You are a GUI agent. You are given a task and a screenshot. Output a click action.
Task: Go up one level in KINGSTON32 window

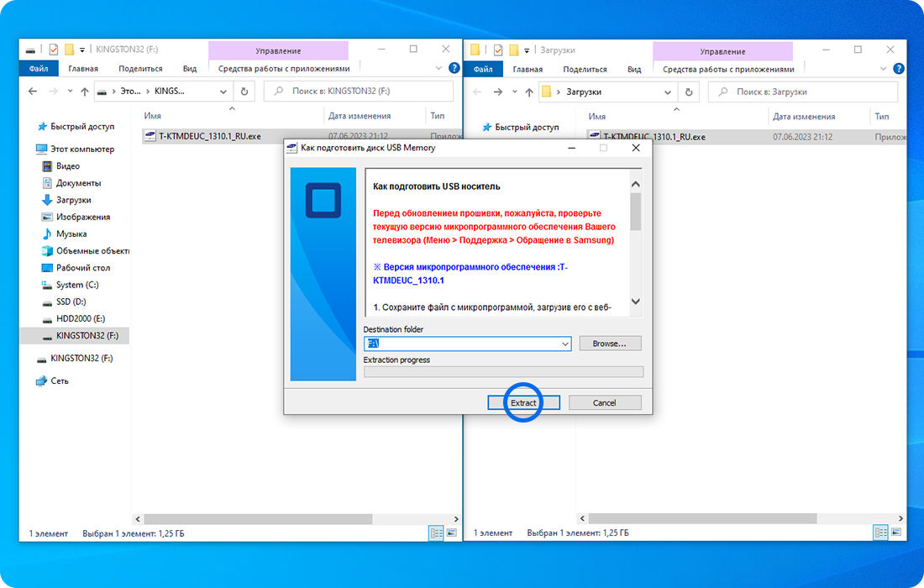tap(85, 92)
